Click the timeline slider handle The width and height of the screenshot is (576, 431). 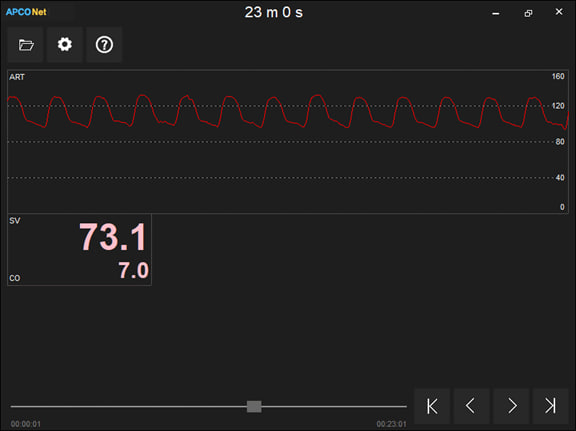pyautogui.click(x=254, y=406)
